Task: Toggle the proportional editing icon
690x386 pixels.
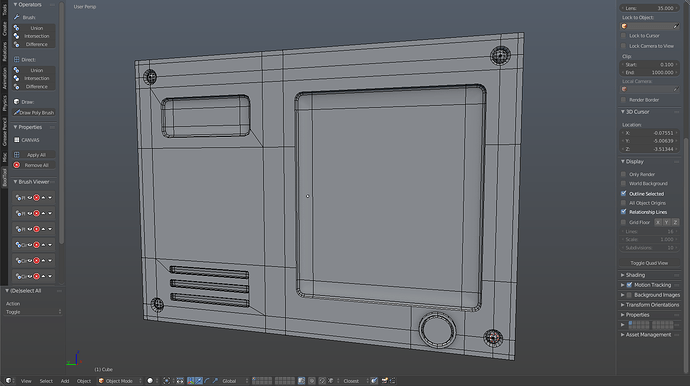Action: [x=312, y=381]
